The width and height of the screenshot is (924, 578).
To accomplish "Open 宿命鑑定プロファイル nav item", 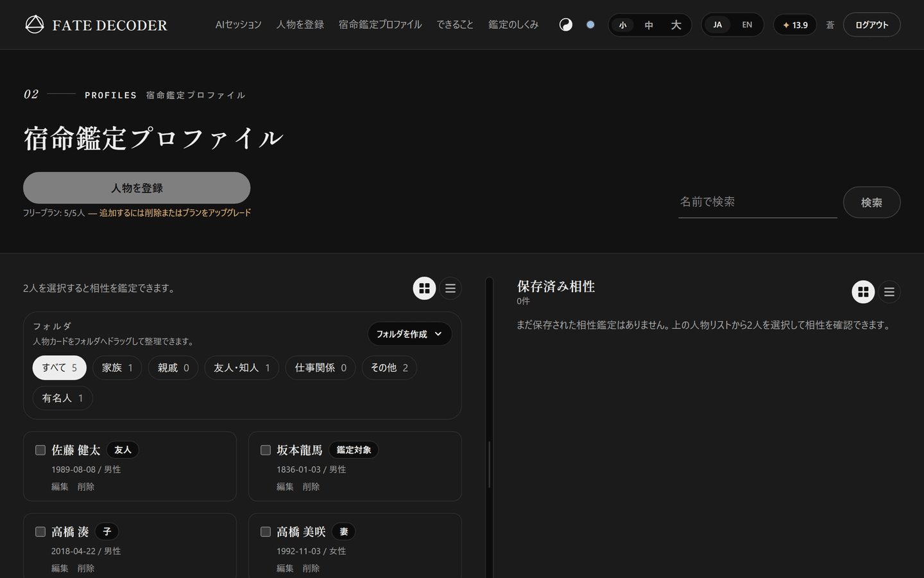I will coord(381,24).
